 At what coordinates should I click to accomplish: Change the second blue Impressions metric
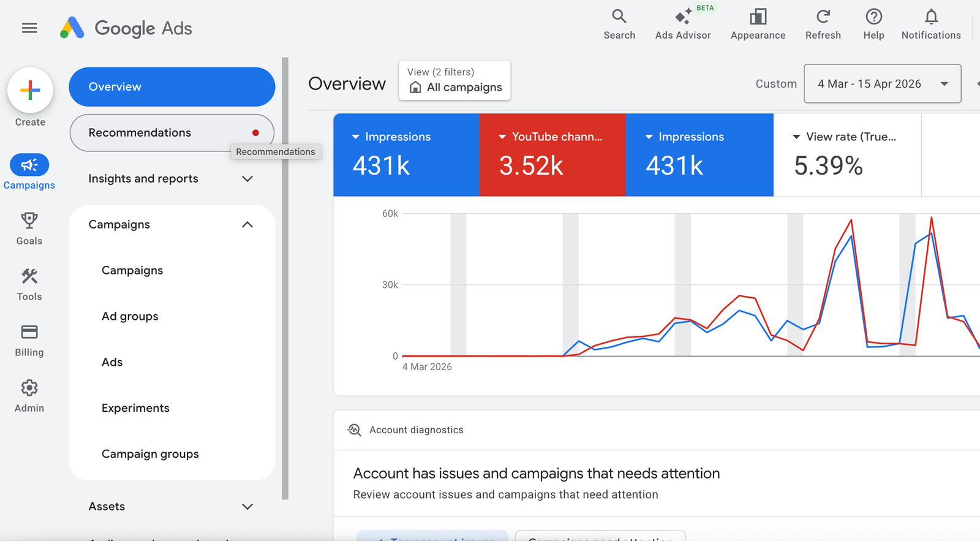coord(685,137)
